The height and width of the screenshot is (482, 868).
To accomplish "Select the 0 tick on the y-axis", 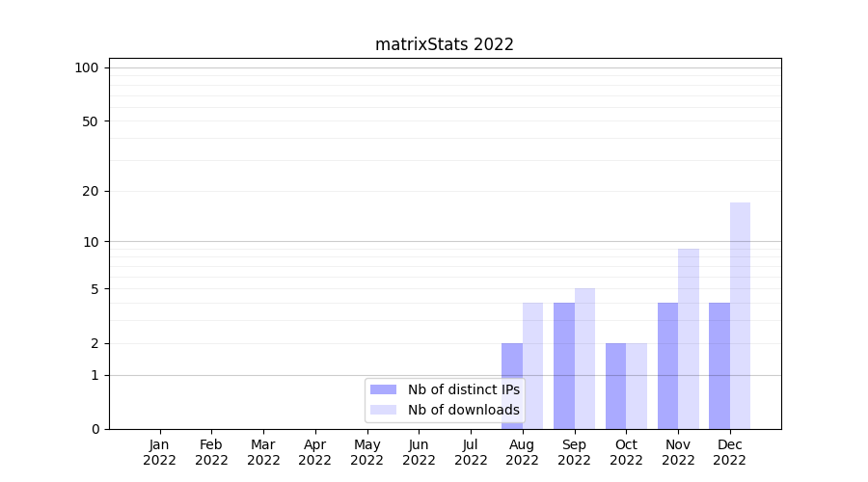I will tap(95, 429).
